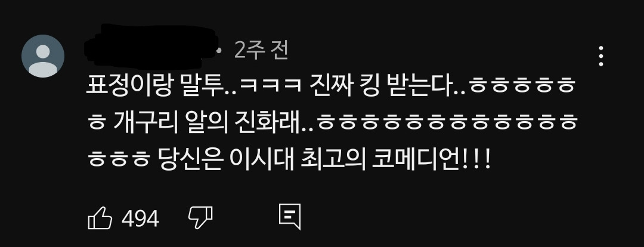This screenshot has height=247, width=644.
Task: Open the reply box via the reply icon
Action: point(290,217)
